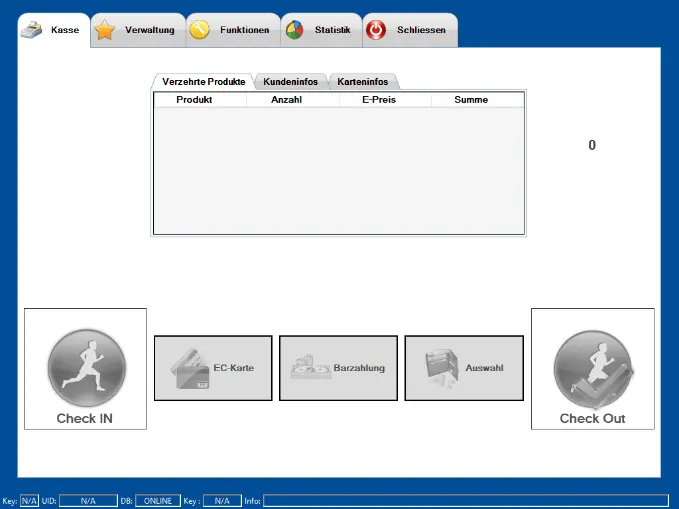Choose EC-Karte card payment

coord(212,368)
